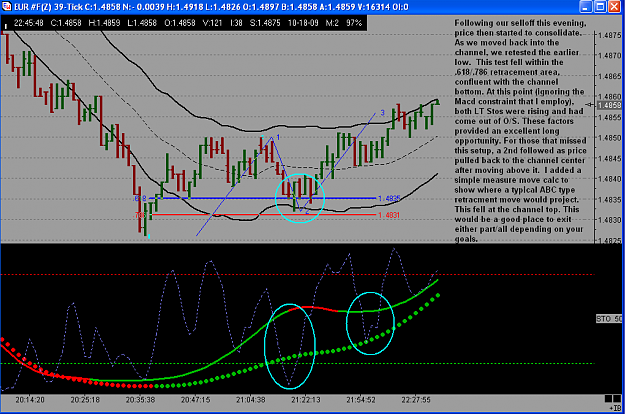
Task: Close the EUR 39-Tick chart window
Action: pos(615,6)
